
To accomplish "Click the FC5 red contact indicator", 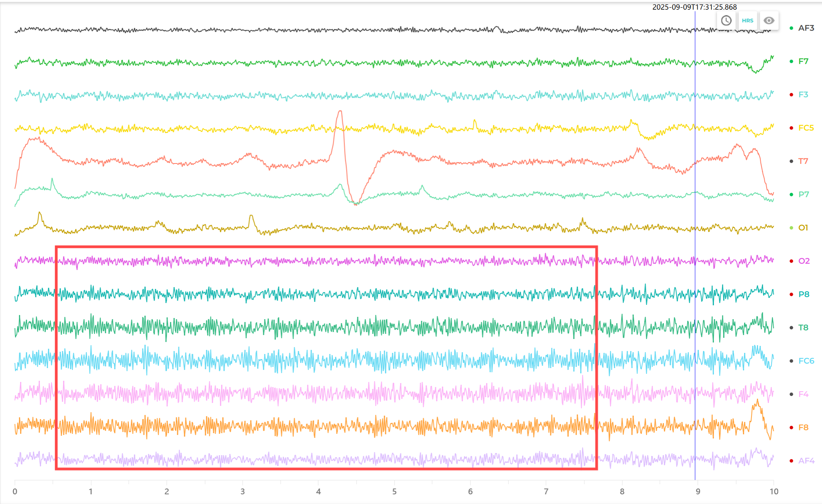I will pyautogui.click(x=791, y=128).
